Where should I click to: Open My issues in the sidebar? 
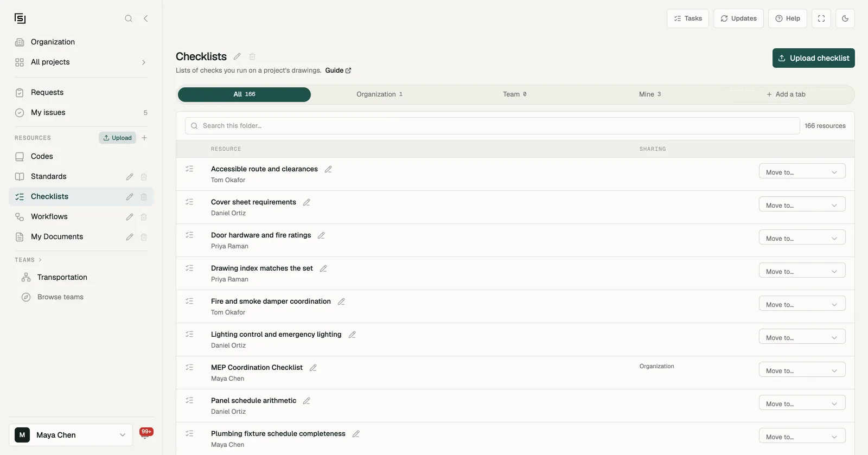81,112
